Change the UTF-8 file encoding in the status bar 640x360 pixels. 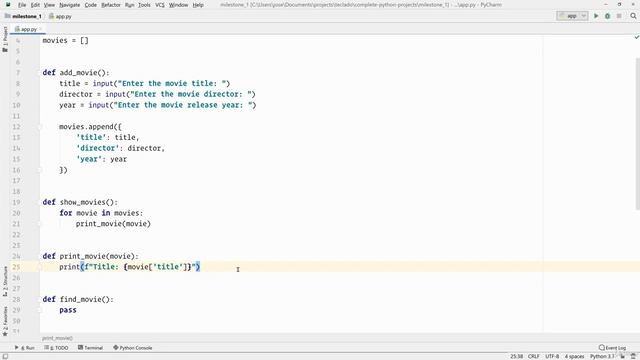tap(552, 356)
